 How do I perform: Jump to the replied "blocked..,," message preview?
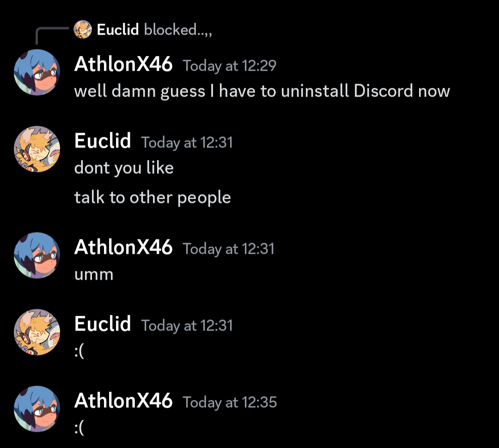click(178, 30)
